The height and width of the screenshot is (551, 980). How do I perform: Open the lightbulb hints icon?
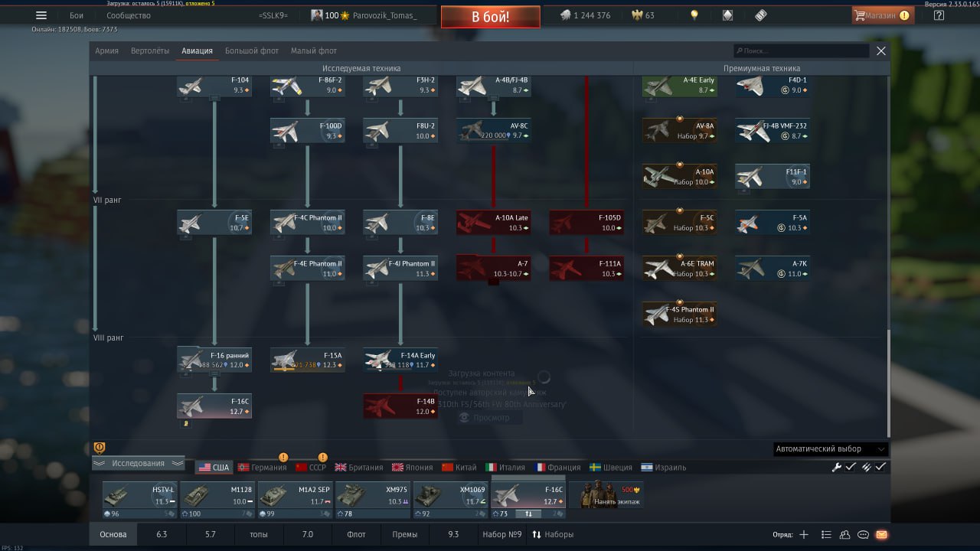point(694,15)
